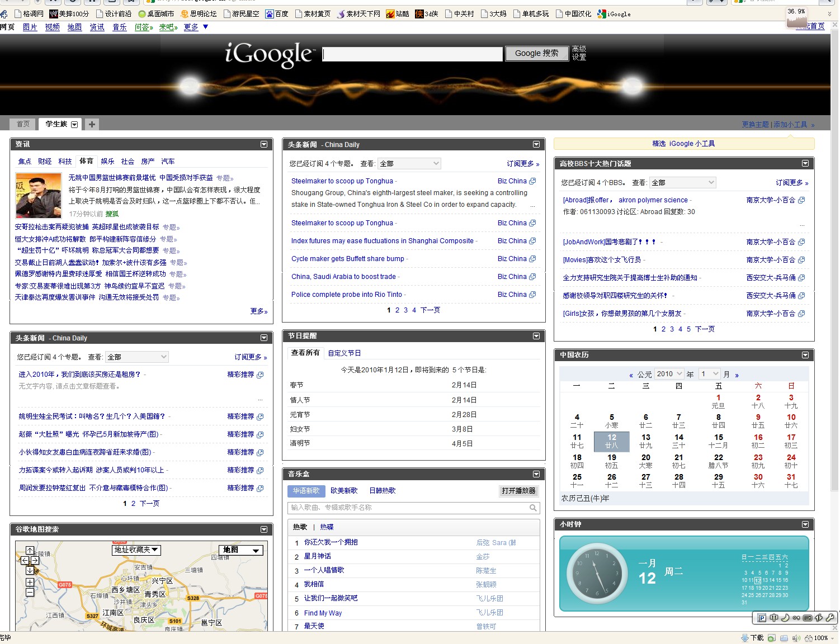Select the 体育 tab in the 资讯 gadget
This screenshot has width=840, height=644.
(86, 161)
